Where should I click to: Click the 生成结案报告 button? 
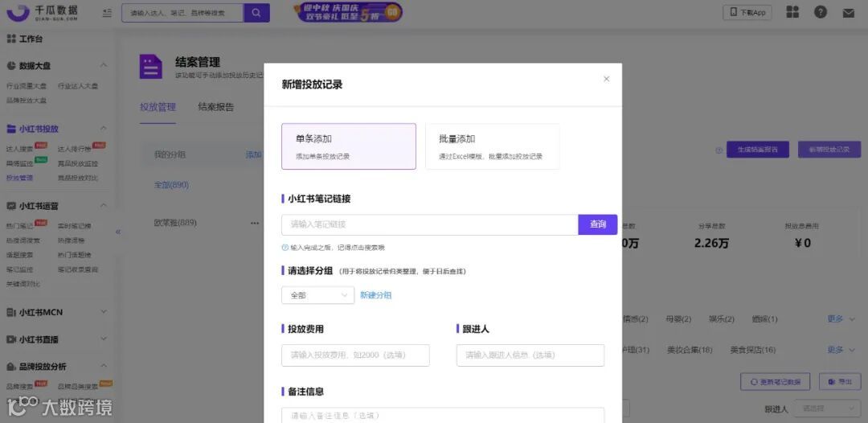758,150
